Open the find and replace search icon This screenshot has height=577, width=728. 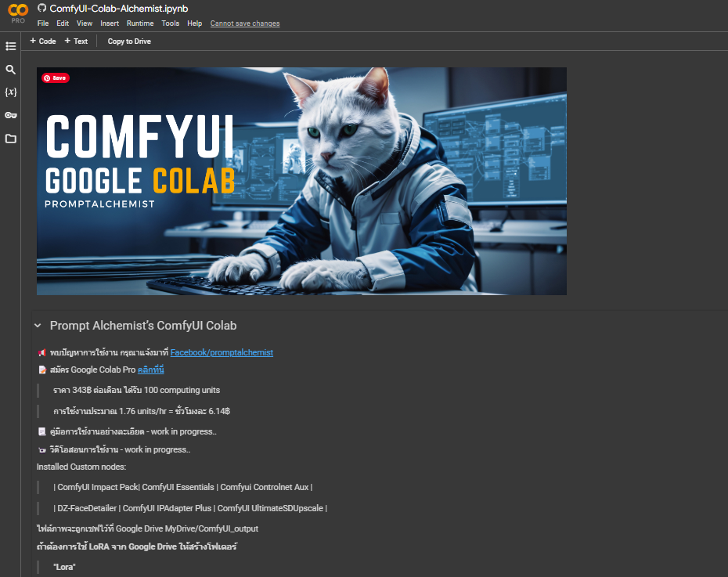pyautogui.click(x=11, y=70)
